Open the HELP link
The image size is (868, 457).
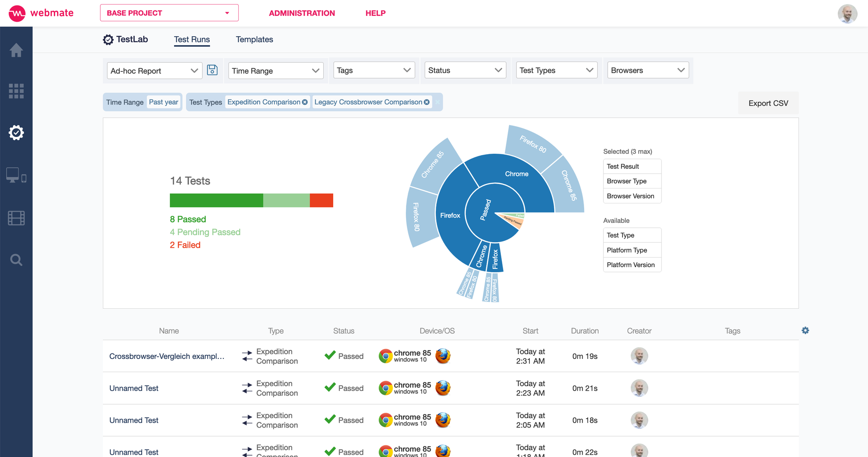click(x=375, y=13)
